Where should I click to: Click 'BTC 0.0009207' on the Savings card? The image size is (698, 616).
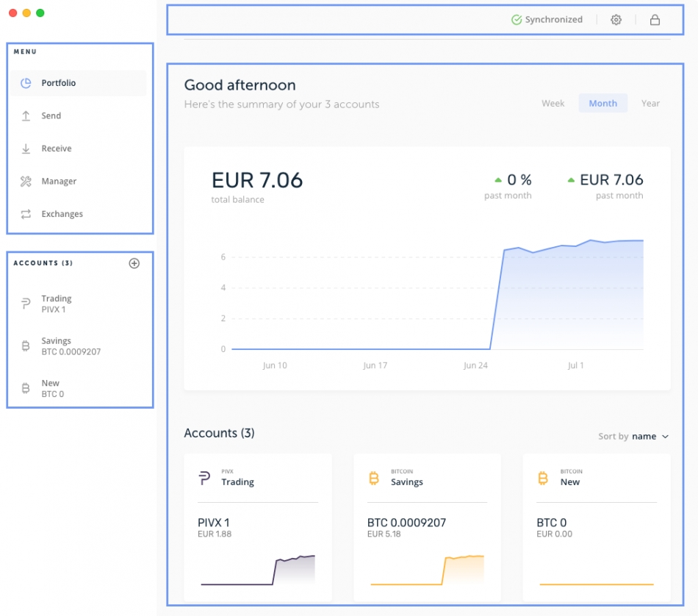(406, 523)
